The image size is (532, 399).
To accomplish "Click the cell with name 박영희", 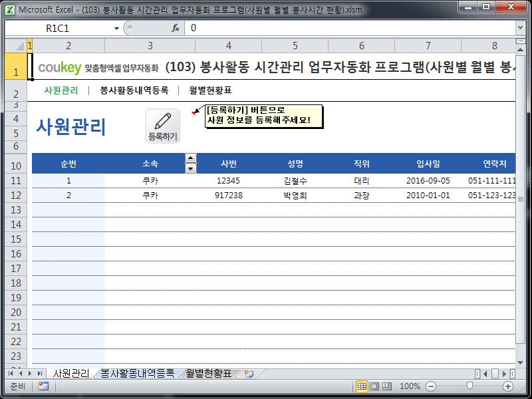I will (295, 196).
